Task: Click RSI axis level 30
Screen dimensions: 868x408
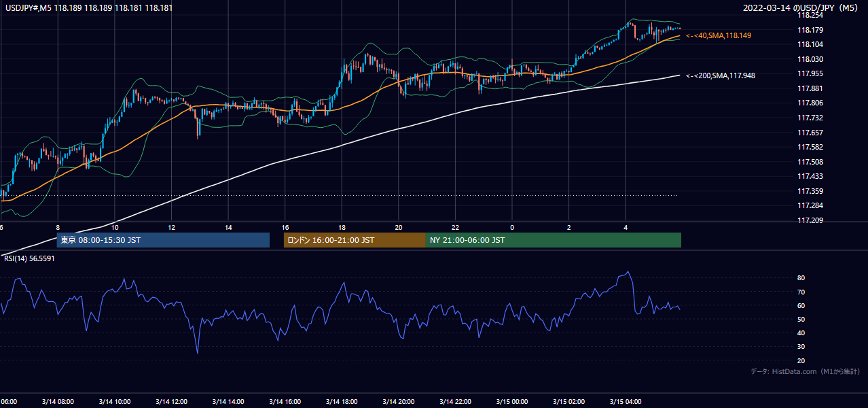Action: (x=801, y=347)
